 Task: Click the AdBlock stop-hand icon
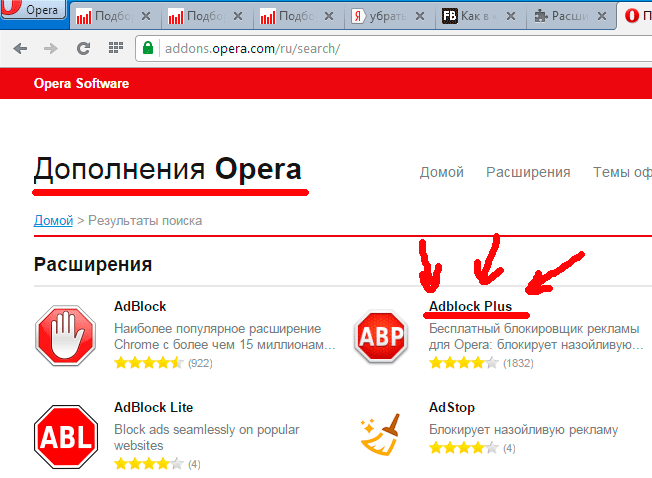click(x=66, y=335)
